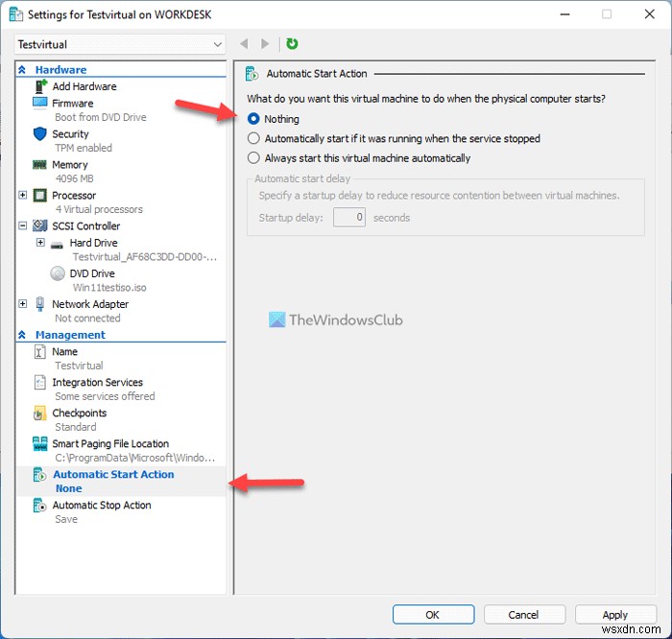Viewport: 672px width, 639px height.
Task: Click the 'TPM enabled' text
Action: click(x=84, y=148)
